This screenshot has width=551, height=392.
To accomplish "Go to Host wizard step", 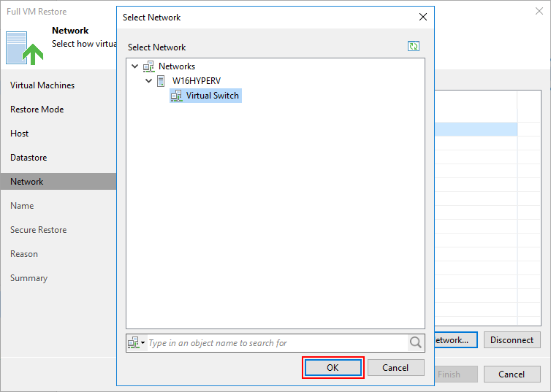I will click(x=19, y=134).
